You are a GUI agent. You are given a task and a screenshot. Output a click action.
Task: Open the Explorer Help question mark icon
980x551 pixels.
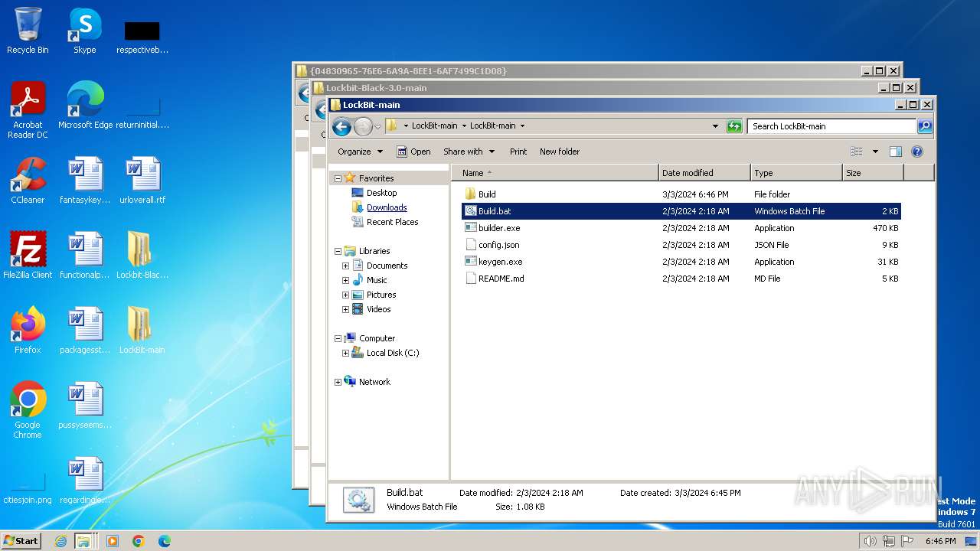917,152
